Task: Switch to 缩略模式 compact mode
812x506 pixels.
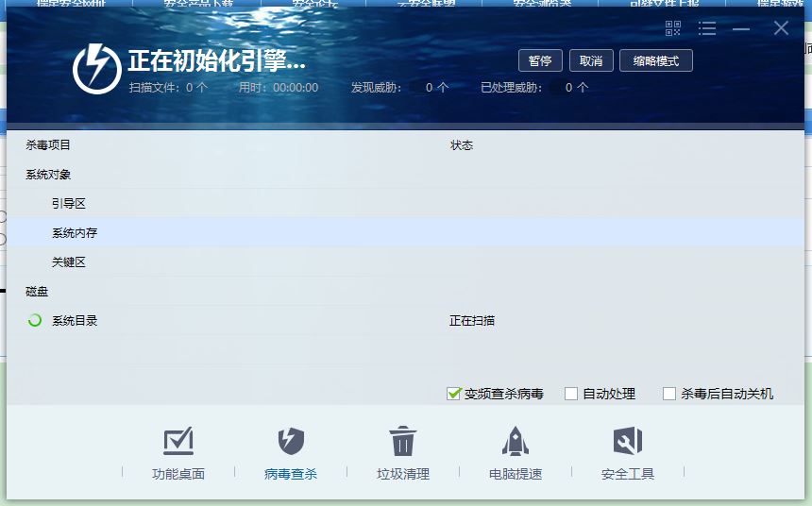Action: (x=655, y=61)
